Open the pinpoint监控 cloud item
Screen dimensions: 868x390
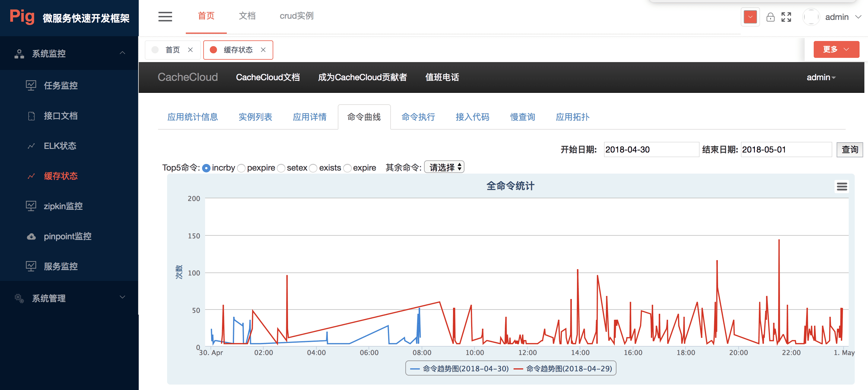(x=67, y=236)
